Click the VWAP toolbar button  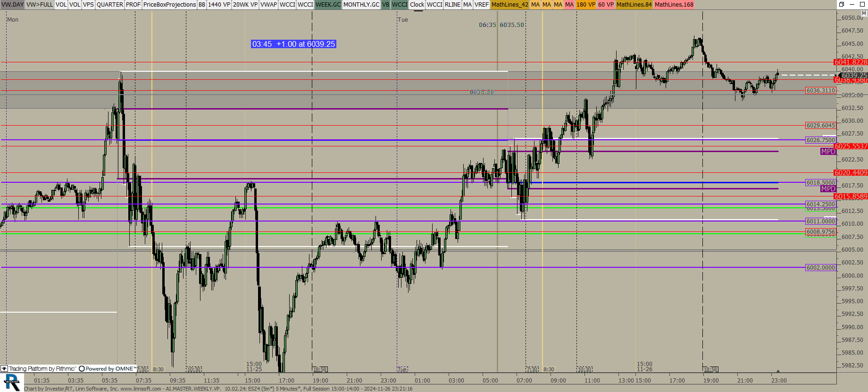click(268, 5)
